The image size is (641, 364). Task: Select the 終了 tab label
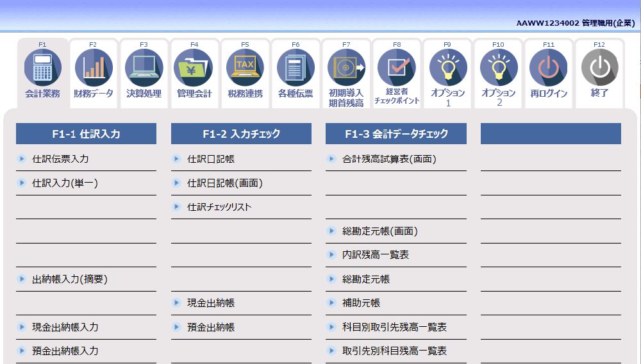coord(600,93)
